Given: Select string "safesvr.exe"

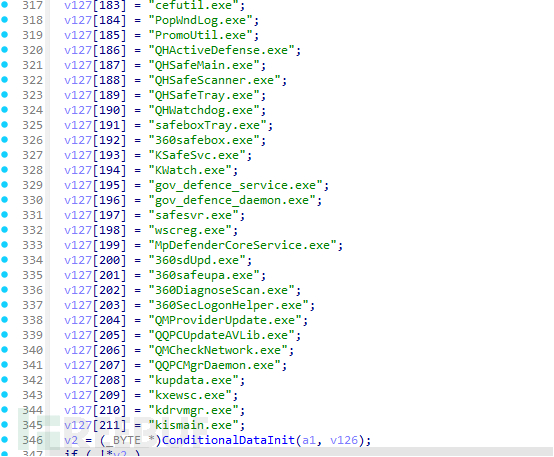Looking at the screenshot, I should (193, 215).
